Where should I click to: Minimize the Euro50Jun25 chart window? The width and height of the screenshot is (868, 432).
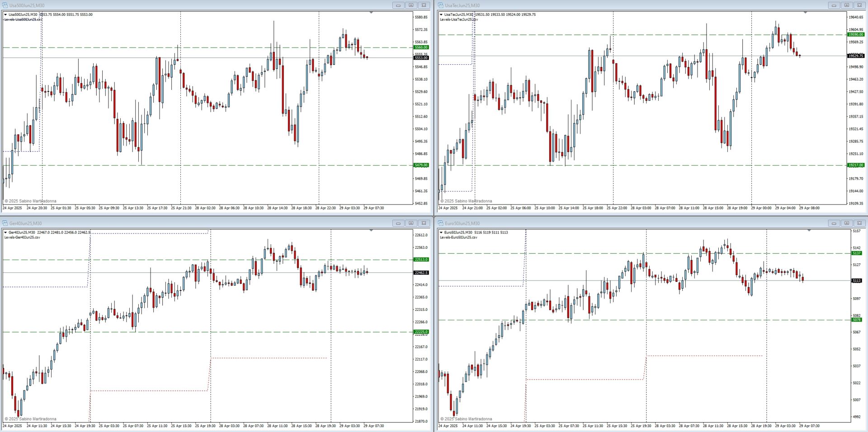(x=834, y=223)
